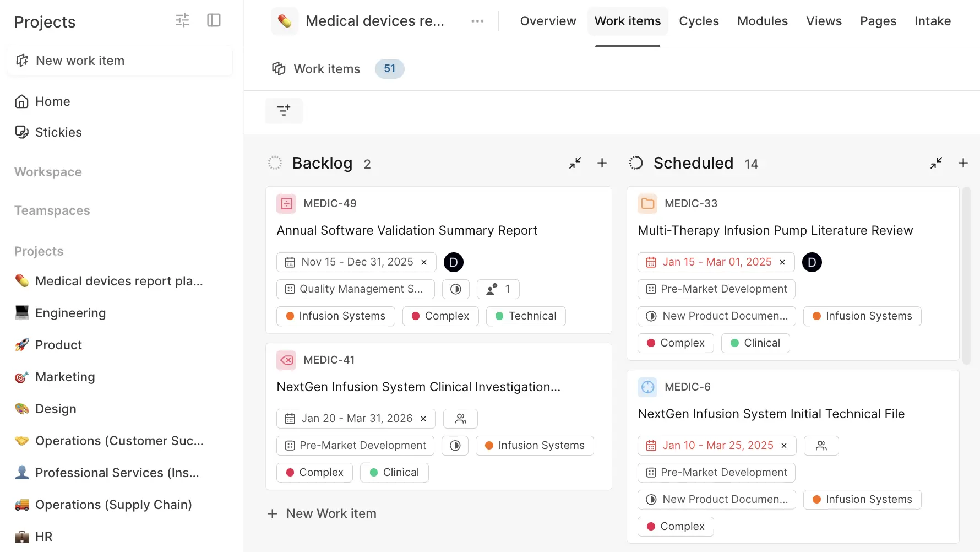Viewport: 980px width, 552px height.
Task: Click the priority indicator on MEDIC-49
Action: pos(455,289)
